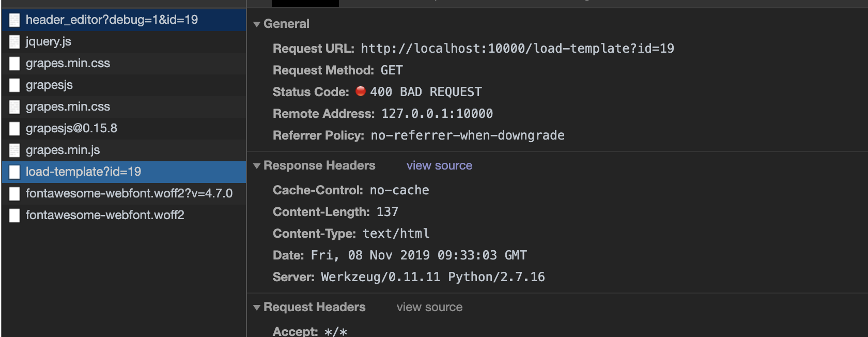The height and width of the screenshot is (337, 868).
Task: Click the red status indicator next to 400
Action: click(362, 91)
